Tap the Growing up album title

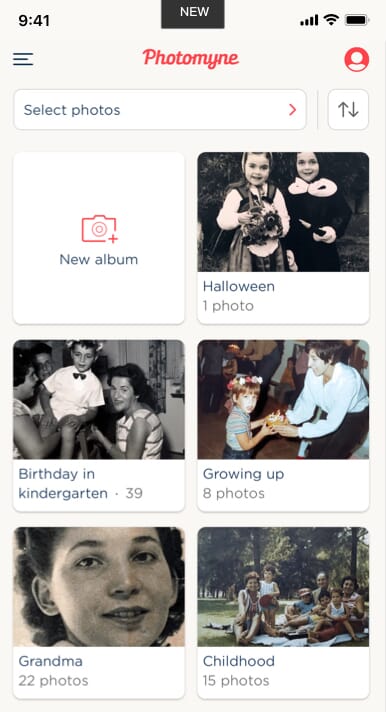click(x=243, y=474)
